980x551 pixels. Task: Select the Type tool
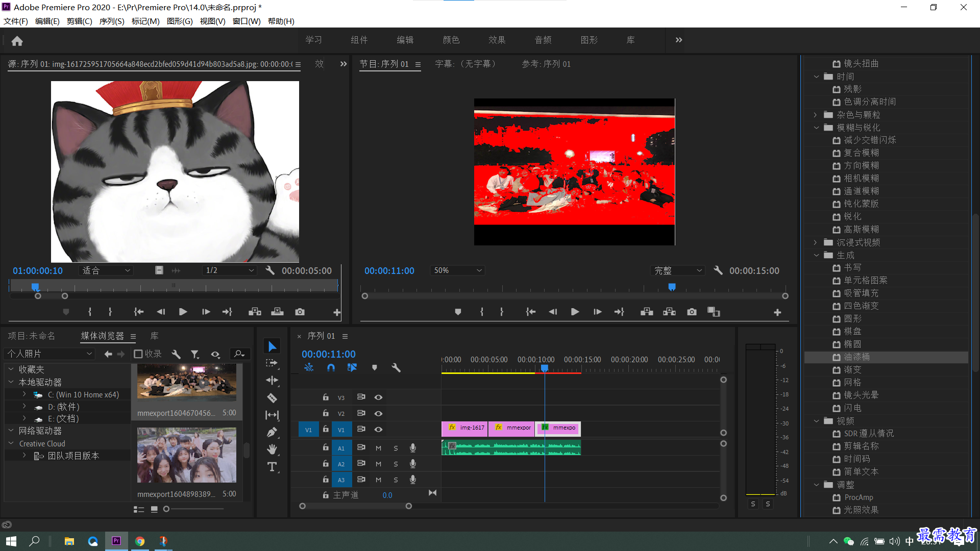click(272, 467)
